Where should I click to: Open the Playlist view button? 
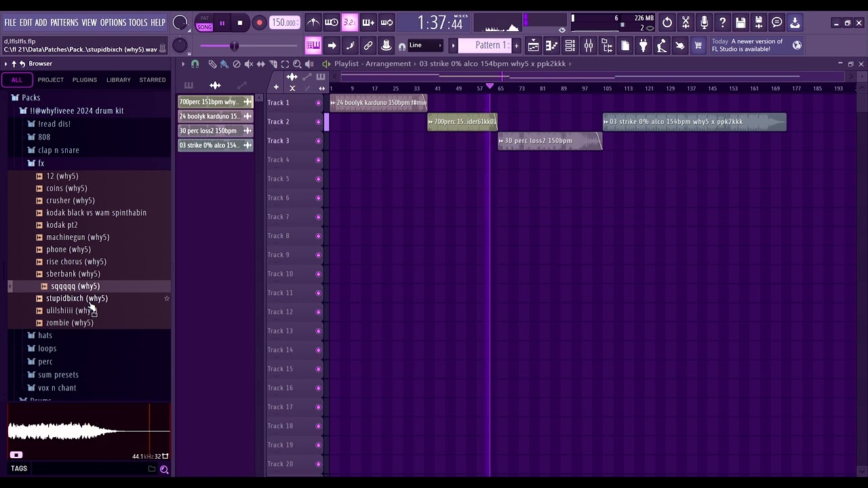(534, 45)
